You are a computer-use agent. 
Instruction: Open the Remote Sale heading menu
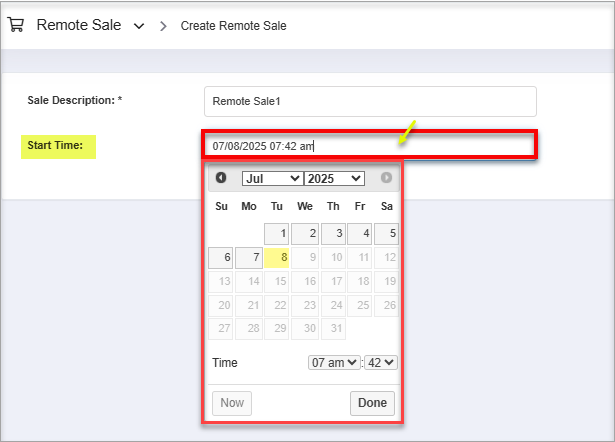[79, 25]
